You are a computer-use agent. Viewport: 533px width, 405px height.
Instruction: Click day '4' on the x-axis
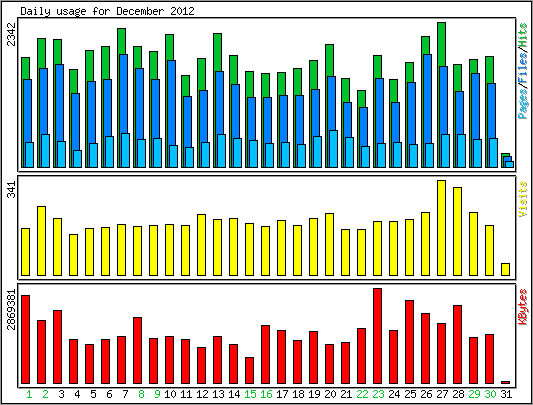pos(77,394)
